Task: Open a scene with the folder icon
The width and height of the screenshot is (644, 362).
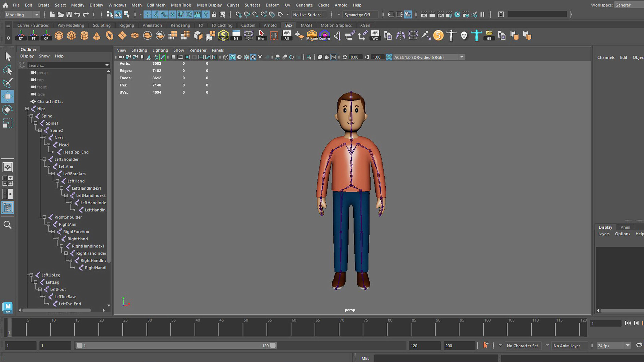Action: tap(61, 14)
